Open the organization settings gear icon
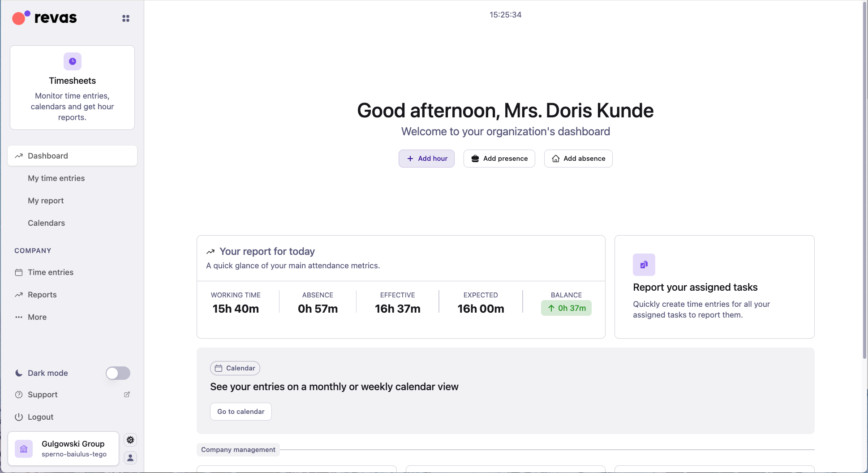 click(130, 439)
